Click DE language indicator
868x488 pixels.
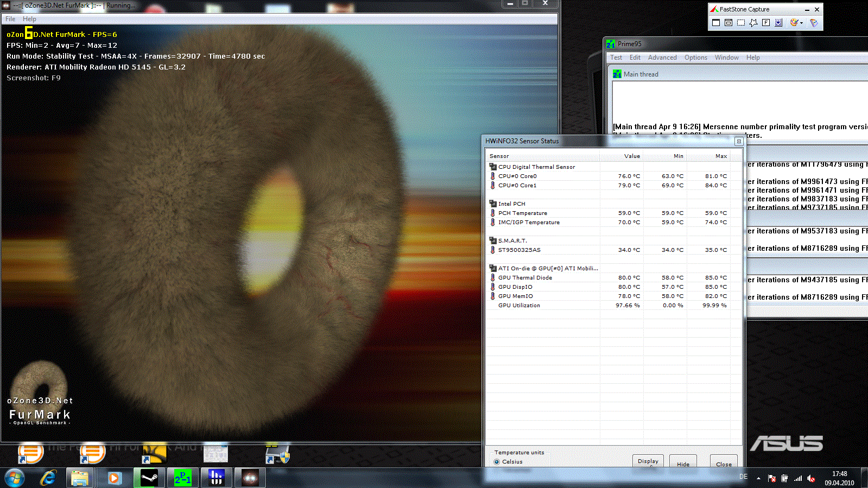743,477
